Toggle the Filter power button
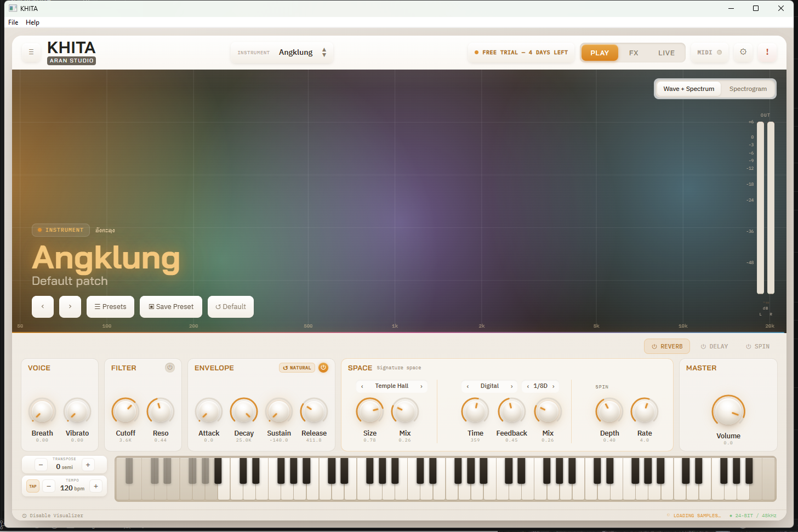 click(x=170, y=368)
